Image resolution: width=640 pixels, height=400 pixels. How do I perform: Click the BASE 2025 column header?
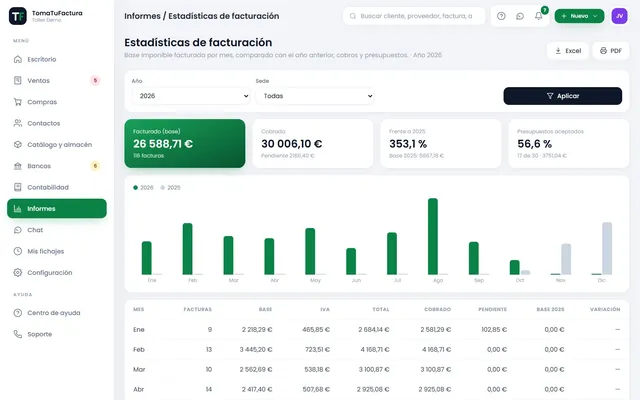(x=550, y=309)
